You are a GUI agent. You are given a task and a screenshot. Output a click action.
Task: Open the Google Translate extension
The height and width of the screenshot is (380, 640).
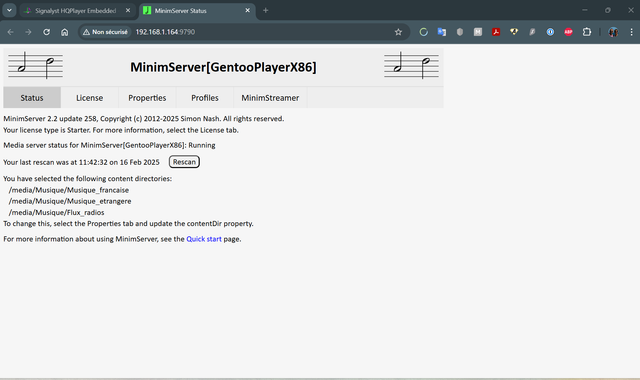click(442, 32)
